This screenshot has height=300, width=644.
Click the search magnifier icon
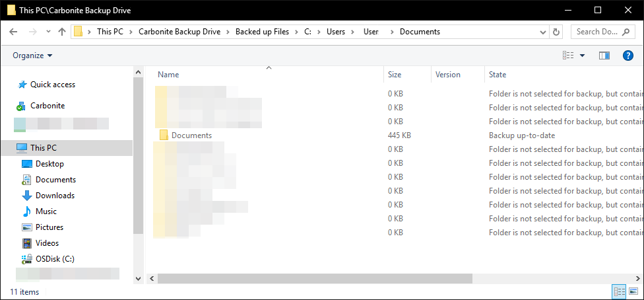[x=626, y=32]
